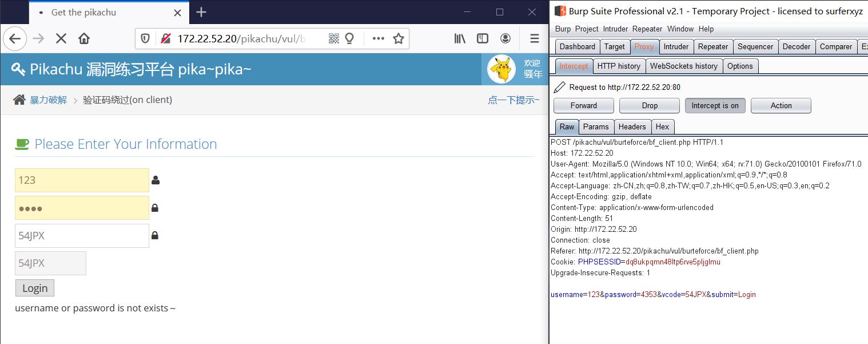Click the Firefox back arrow button
The width and height of the screenshot is (868, 344).
15,39
